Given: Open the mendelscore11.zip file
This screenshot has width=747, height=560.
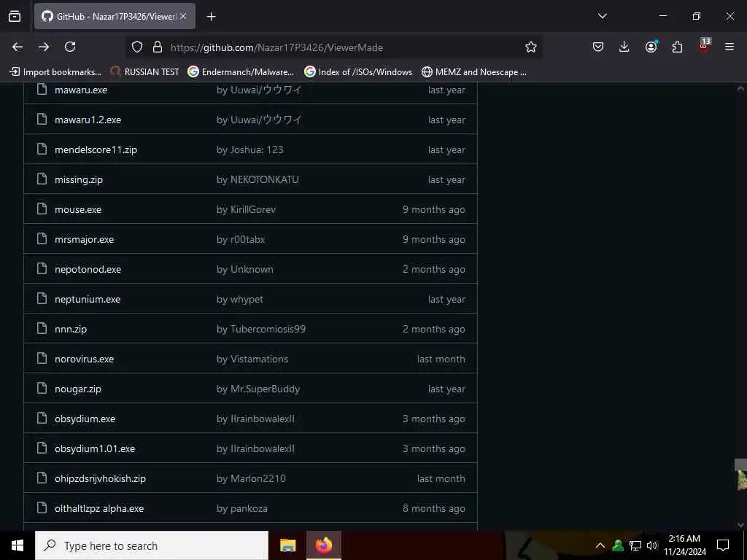Looking at the screenshot, I should tap(96, 150).
